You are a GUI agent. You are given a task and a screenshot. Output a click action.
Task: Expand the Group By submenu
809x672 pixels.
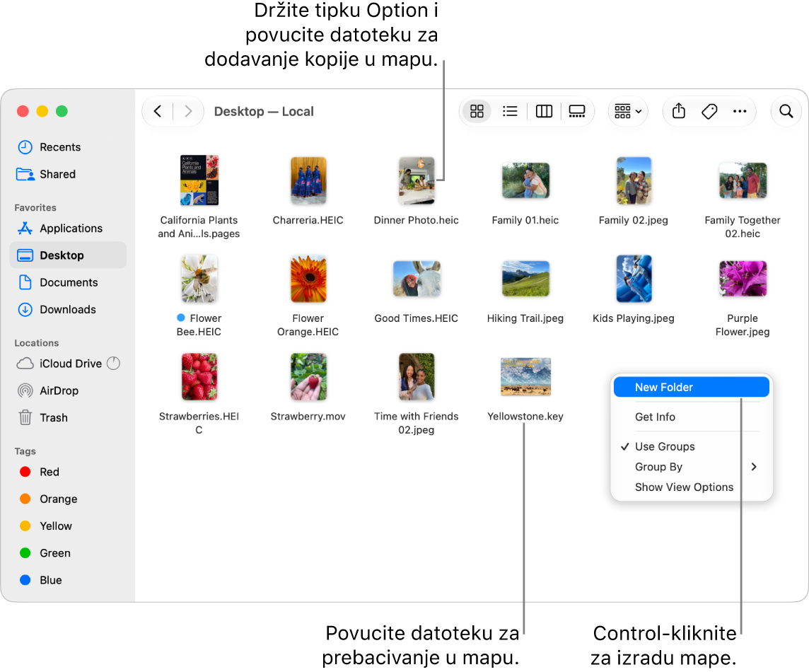(x=691, y=467)
